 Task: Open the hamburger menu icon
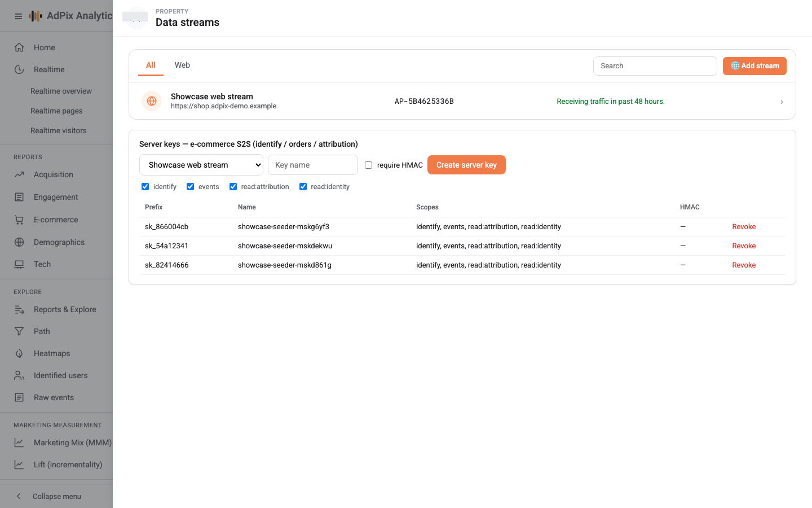pos(19,16)
